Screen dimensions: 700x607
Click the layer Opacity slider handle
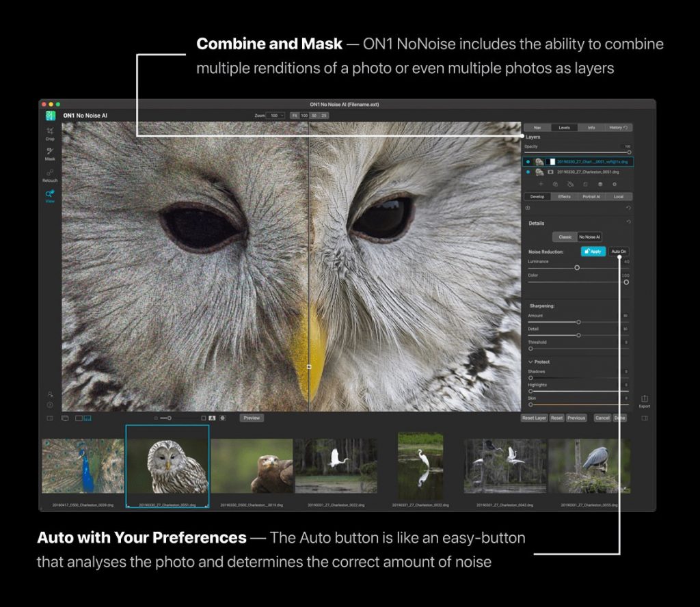pos(629,152)
